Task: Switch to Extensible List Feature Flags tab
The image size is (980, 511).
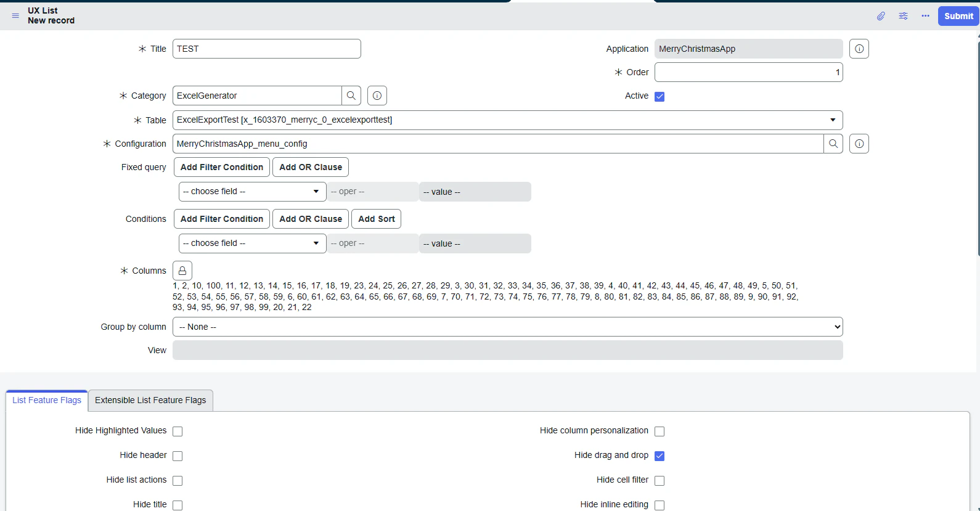Action: (151, 400)
